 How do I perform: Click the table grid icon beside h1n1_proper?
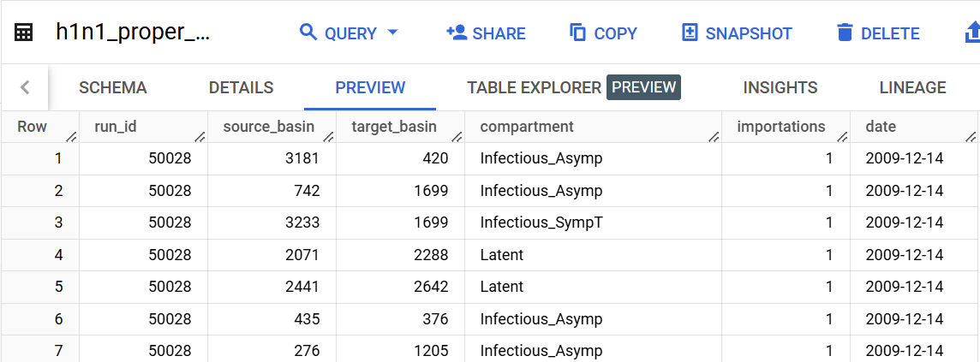click(x=24, y=33)
